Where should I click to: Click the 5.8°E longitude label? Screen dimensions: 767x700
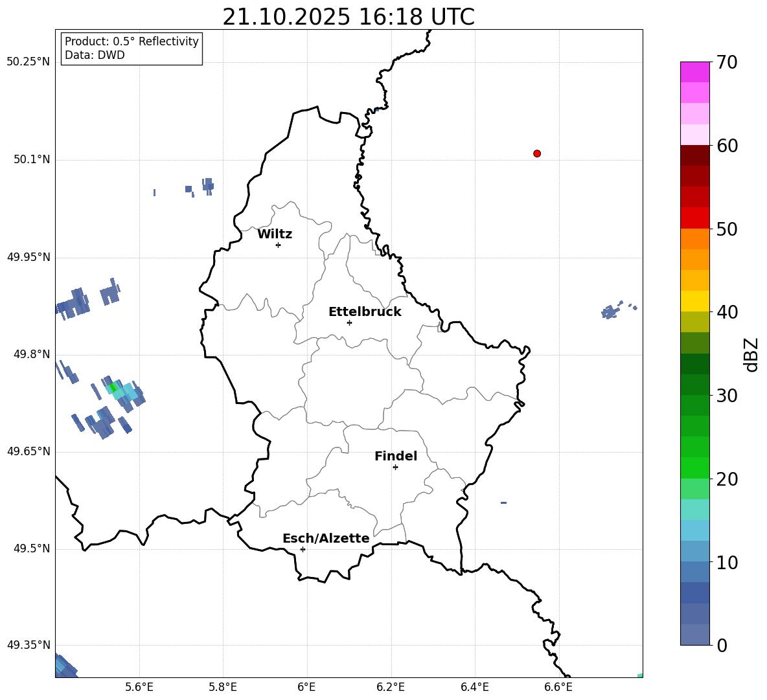223,687
